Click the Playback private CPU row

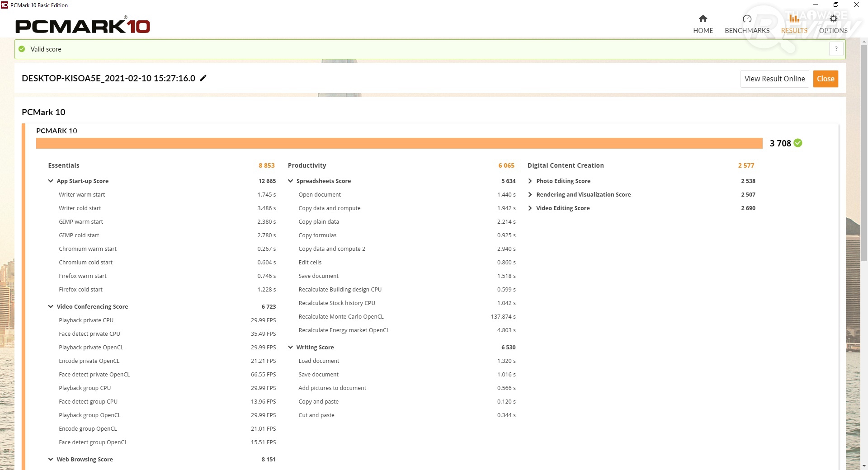pos(167,320)
